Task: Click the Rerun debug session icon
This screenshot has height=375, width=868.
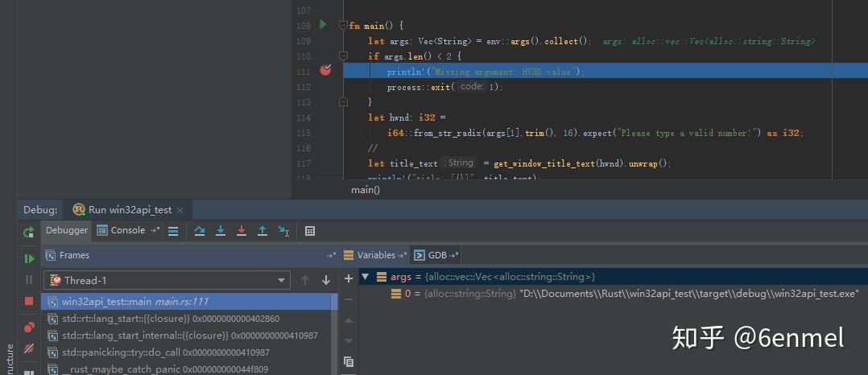Action: [x=29, y=232]
